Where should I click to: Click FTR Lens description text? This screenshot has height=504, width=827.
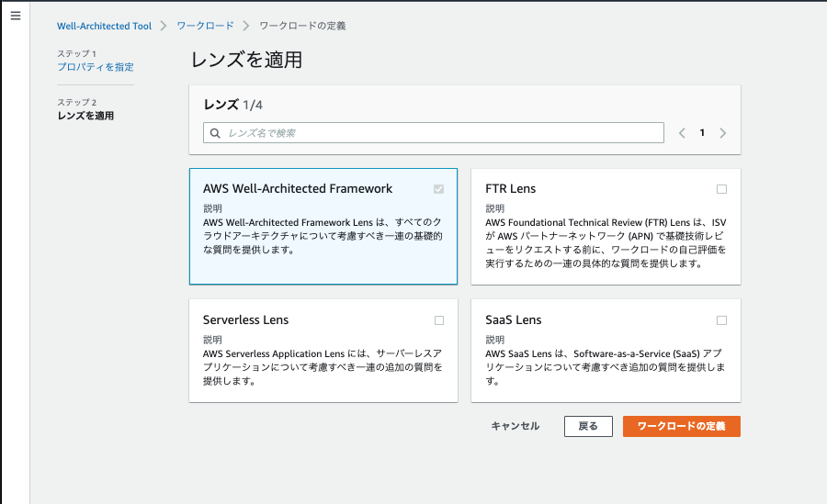[606, 243]
